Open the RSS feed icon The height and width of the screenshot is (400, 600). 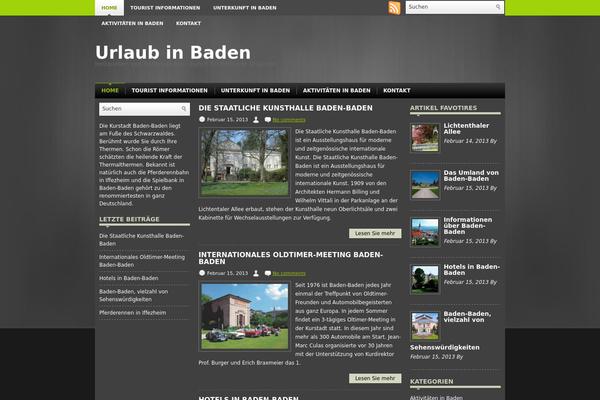tap(394, 8)
